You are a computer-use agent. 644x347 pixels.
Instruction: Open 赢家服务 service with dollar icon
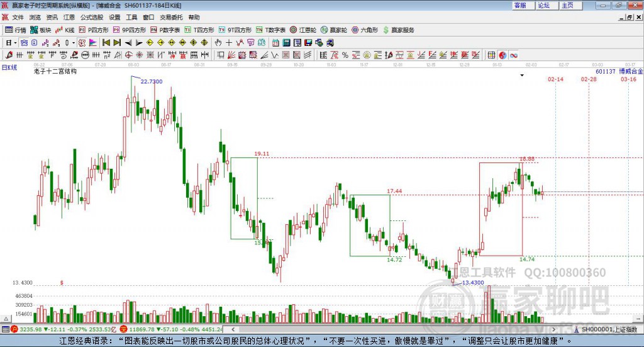click(x=398, y=30)
